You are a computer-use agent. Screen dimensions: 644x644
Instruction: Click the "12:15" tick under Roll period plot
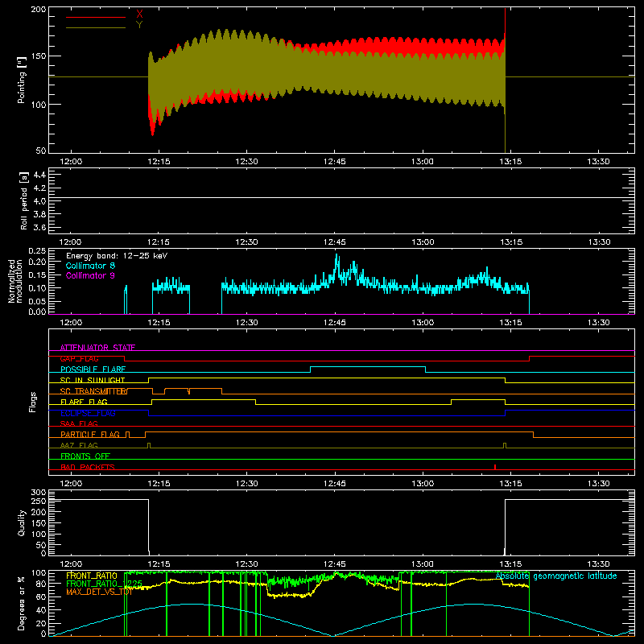point(159,242)
